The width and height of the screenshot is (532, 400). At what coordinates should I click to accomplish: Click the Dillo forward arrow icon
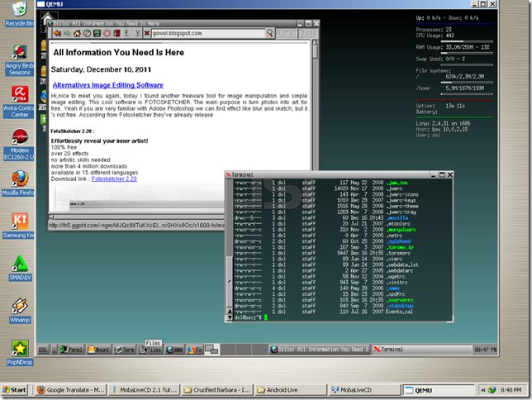66,33
